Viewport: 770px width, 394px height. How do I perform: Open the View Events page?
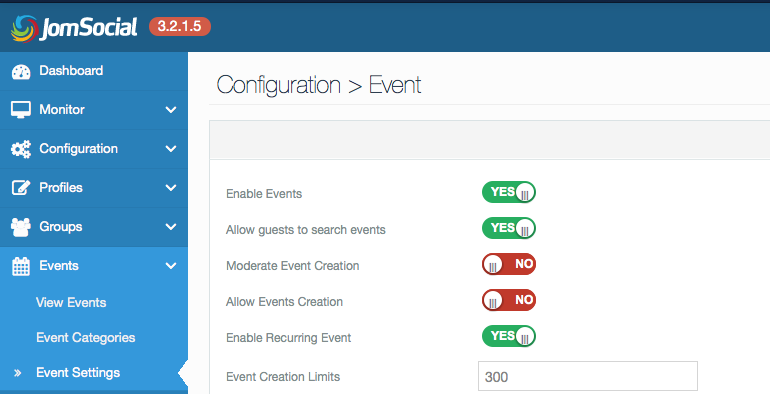point(71,302)
